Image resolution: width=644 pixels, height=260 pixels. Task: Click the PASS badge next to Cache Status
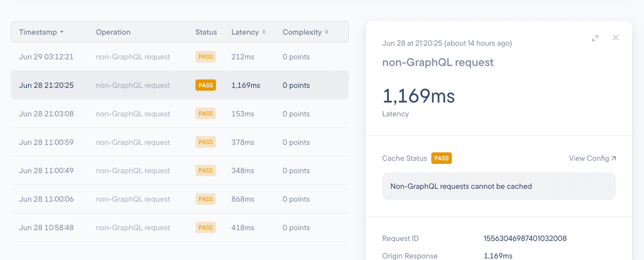click(x=441, y=158)
